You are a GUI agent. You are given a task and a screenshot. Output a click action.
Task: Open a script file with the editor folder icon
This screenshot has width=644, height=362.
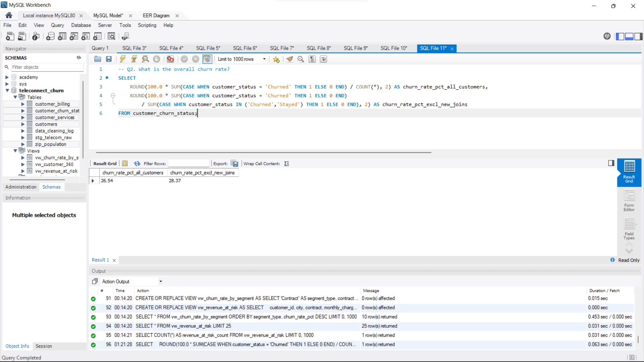point(98,59)
